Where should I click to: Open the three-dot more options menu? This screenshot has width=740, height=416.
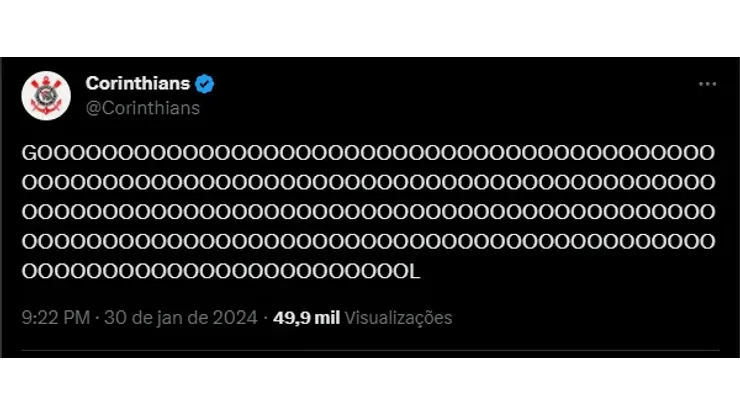(707, 85)
